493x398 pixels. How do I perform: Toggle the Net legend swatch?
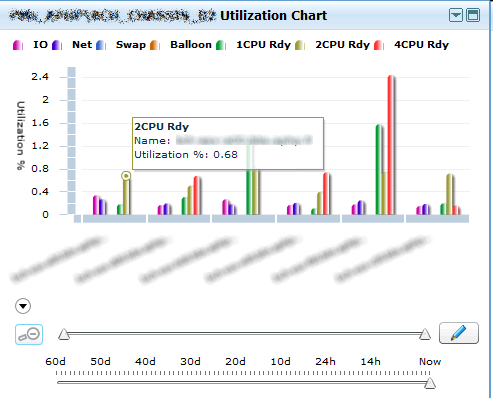pos(57,45)
